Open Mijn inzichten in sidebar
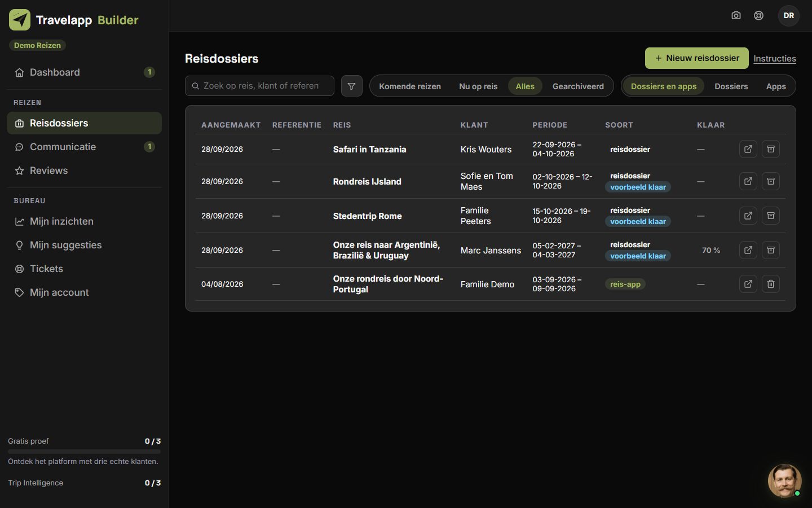 84,221
